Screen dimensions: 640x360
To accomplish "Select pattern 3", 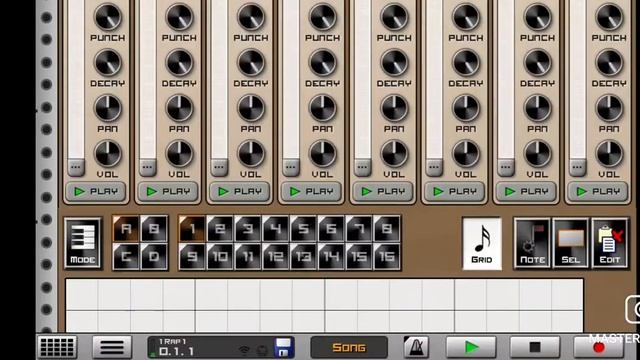I will 248,229.
